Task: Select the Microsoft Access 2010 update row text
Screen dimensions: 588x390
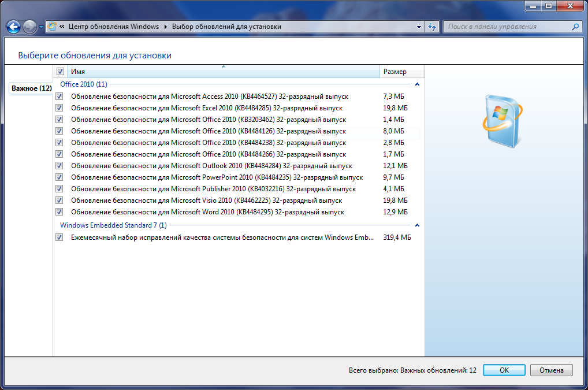Action: (210, 96)
